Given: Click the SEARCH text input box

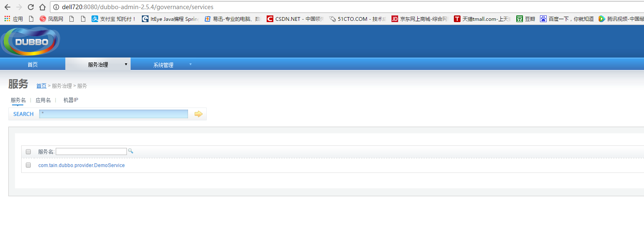Looking at the screenshot, I should (x=114, y=114).
